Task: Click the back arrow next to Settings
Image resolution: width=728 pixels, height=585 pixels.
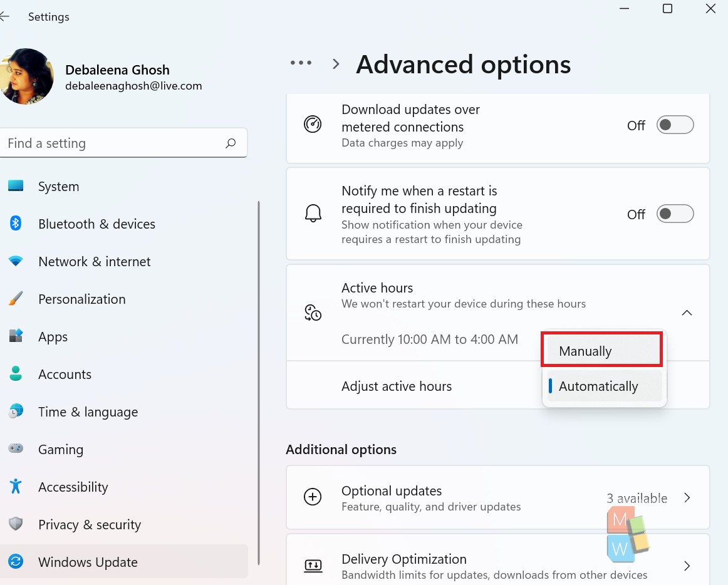Action: [4, 17]
